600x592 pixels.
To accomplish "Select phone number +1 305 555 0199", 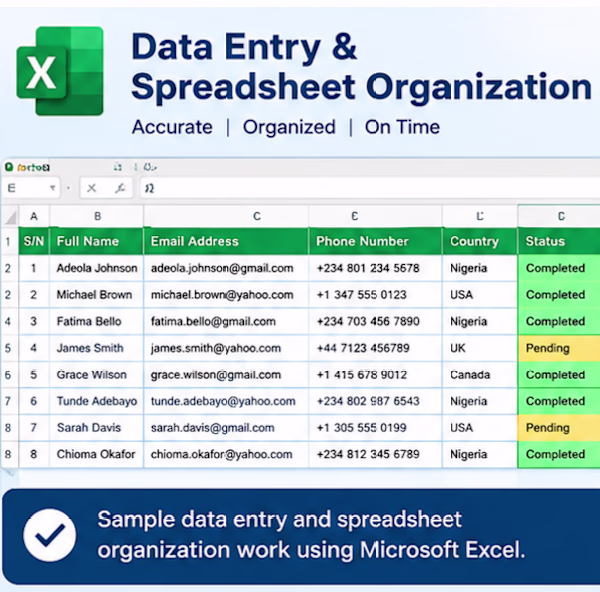I will click(x=362, y=427).
